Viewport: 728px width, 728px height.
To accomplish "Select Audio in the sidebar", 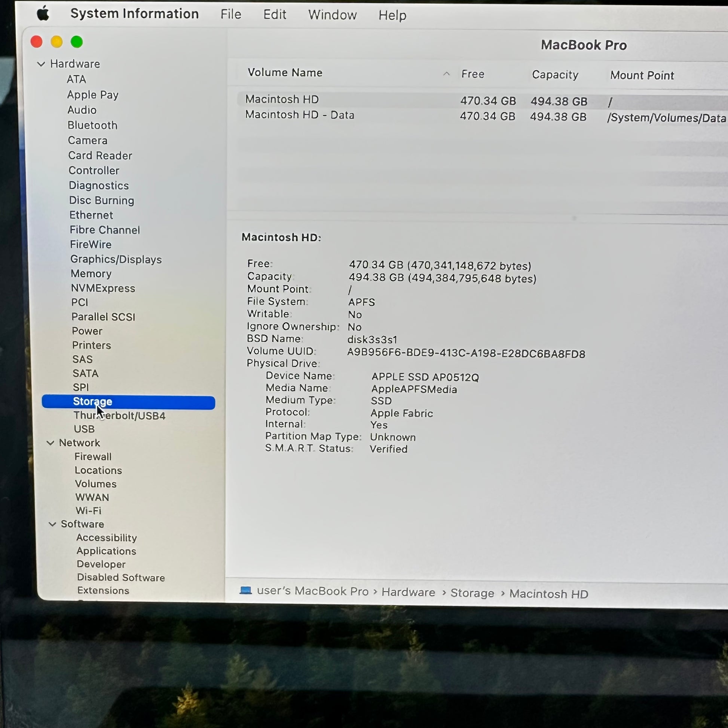I will (x=82, y=110).
